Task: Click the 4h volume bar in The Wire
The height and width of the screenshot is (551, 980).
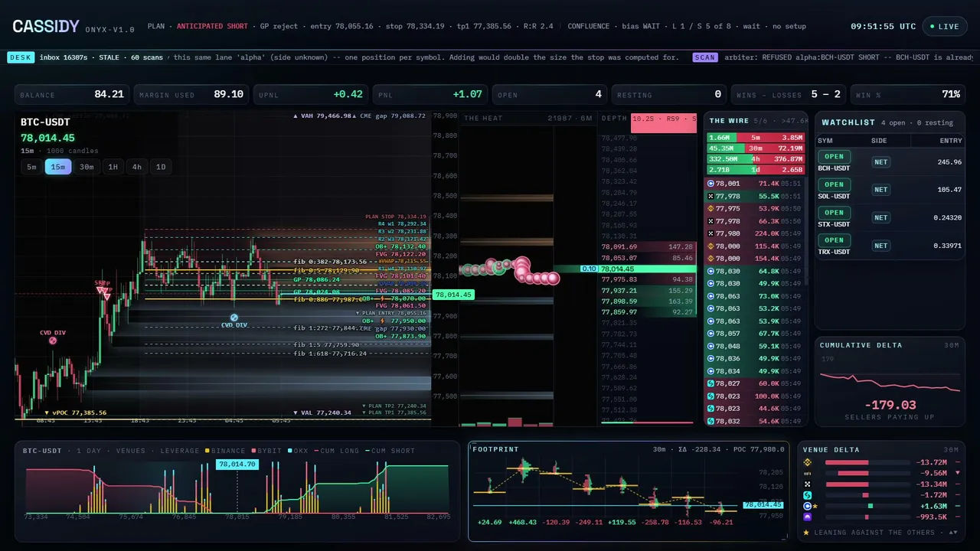Action: coord(754,158)
